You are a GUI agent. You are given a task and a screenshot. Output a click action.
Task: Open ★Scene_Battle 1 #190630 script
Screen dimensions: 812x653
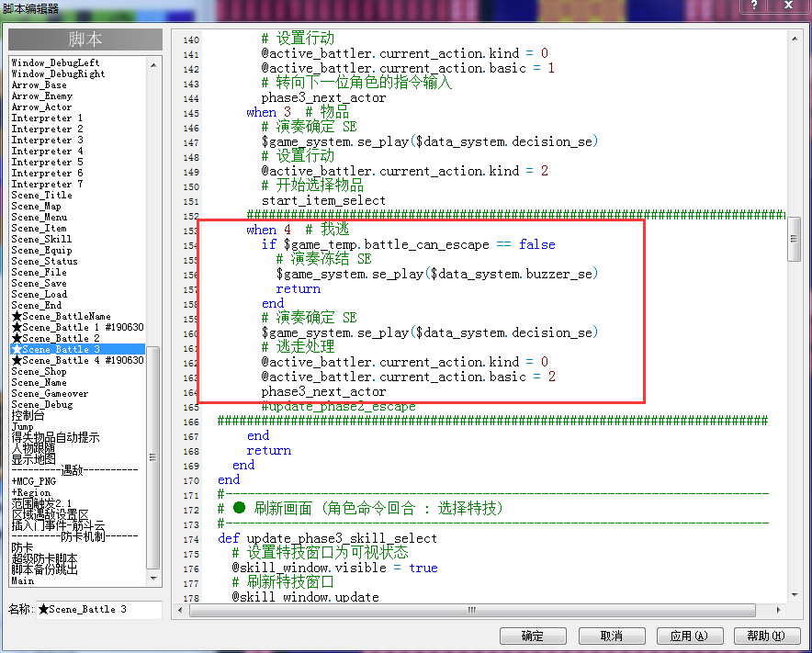(x=78, y=327)
